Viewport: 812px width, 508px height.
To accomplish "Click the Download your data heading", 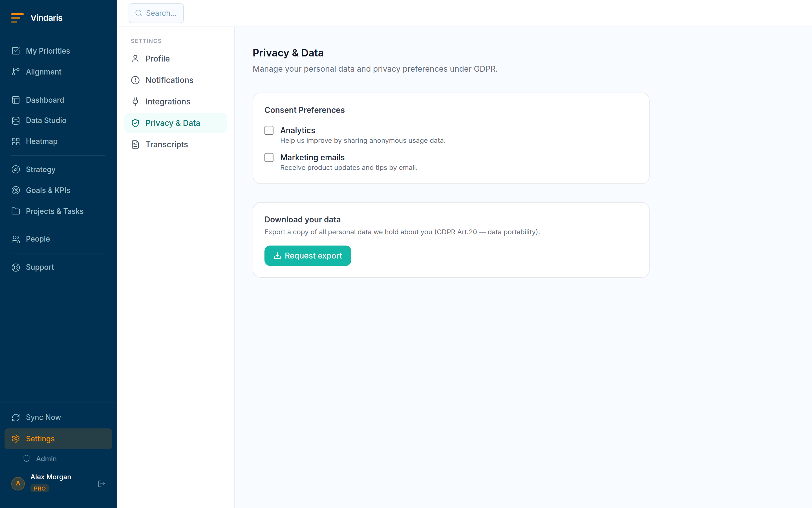I will point(302,219).
